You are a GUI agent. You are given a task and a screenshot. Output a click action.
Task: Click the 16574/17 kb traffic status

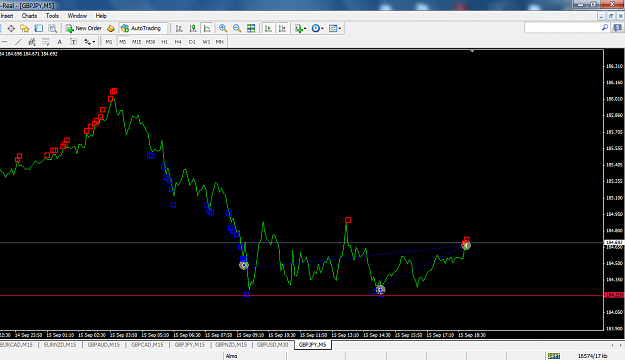click(x=593, y=356)
